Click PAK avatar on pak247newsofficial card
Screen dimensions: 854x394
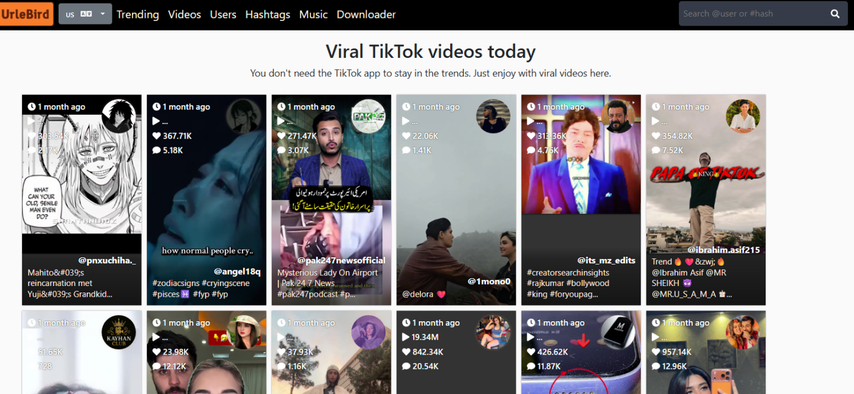click(x=368, y=116)
